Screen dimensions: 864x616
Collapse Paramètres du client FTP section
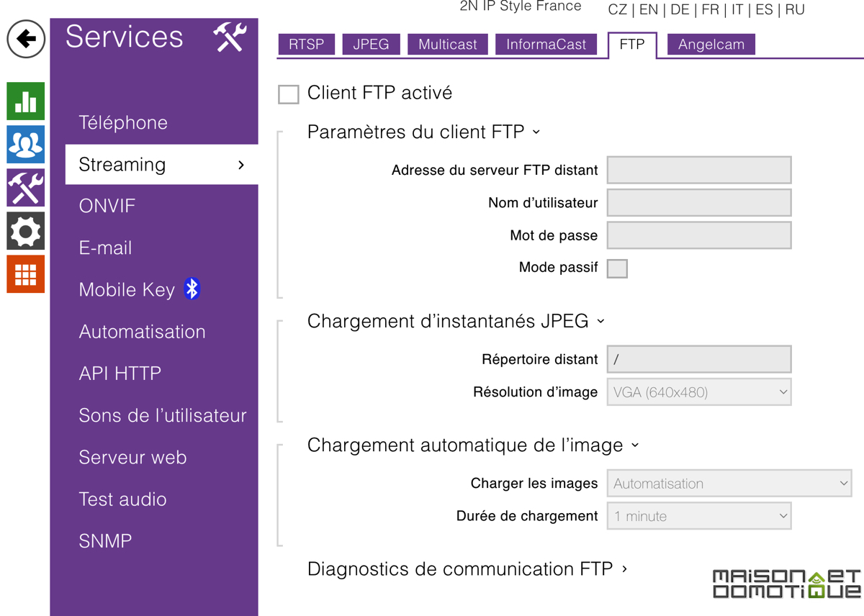[x=423, y=132]
